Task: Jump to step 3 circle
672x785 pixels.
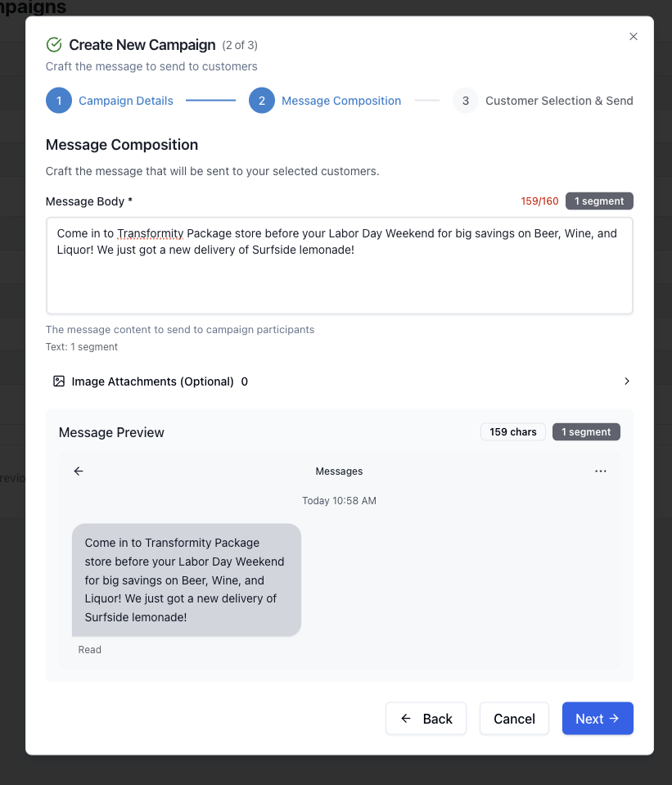Action: (465, 101)
